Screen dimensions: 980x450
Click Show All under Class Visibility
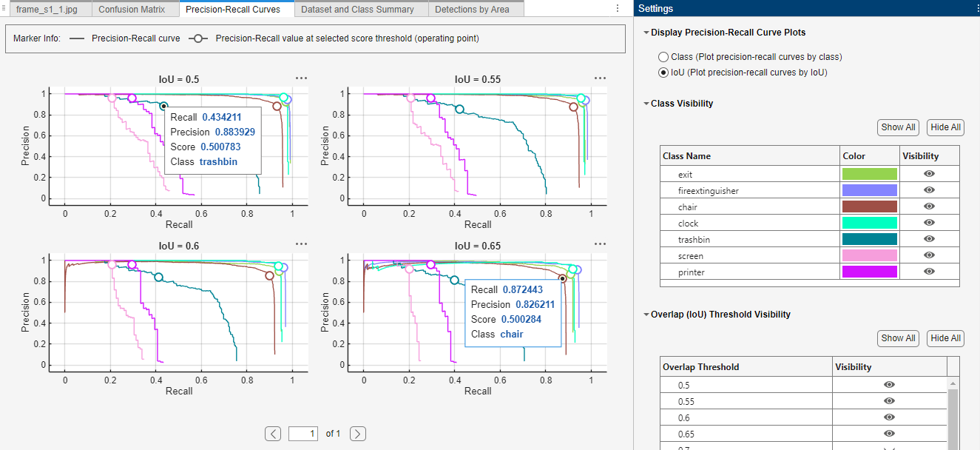click(898, 127)
